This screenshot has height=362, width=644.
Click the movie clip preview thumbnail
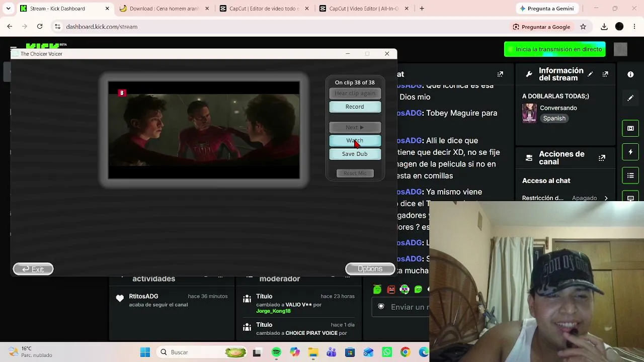point(204,130)
